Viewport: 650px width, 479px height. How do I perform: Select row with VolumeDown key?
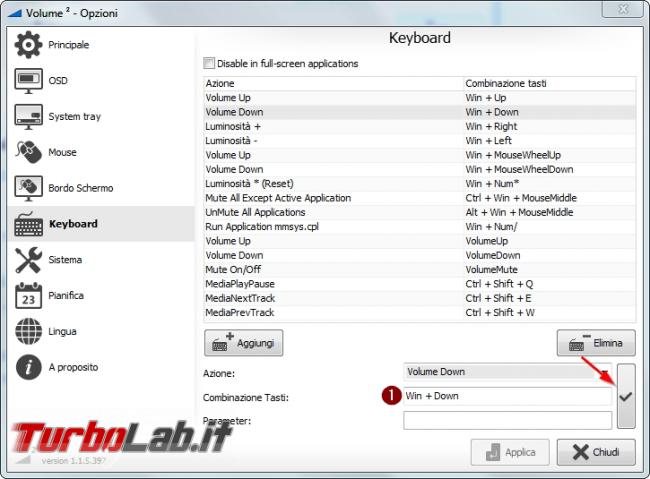click(420, 255)
